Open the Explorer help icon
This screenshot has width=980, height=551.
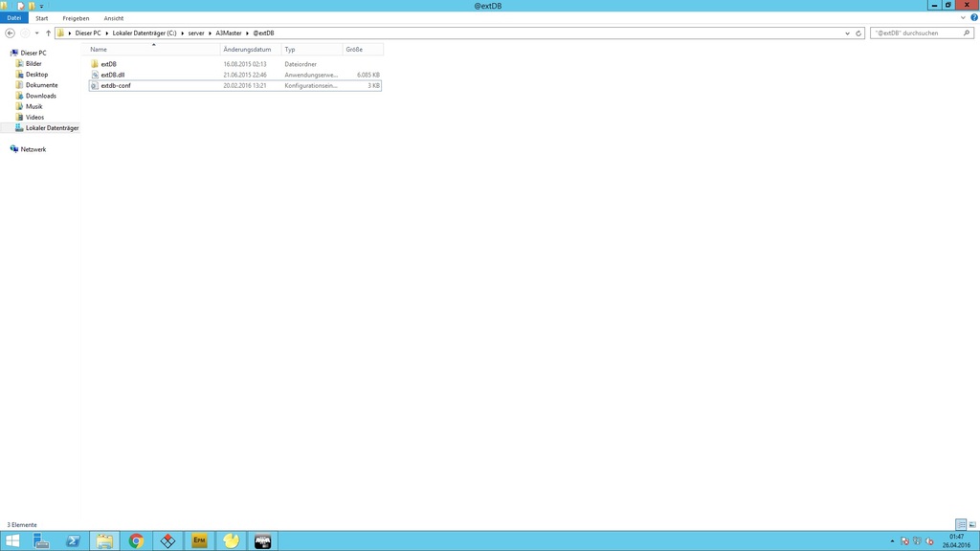pyautogui.click(x=973, y=17)
